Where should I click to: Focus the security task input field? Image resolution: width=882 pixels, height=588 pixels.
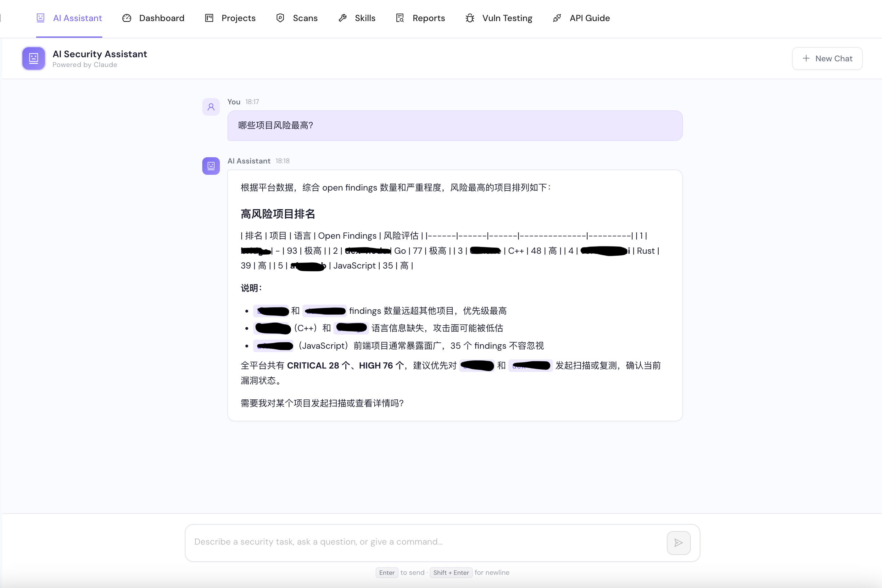[x=443, y=543]
